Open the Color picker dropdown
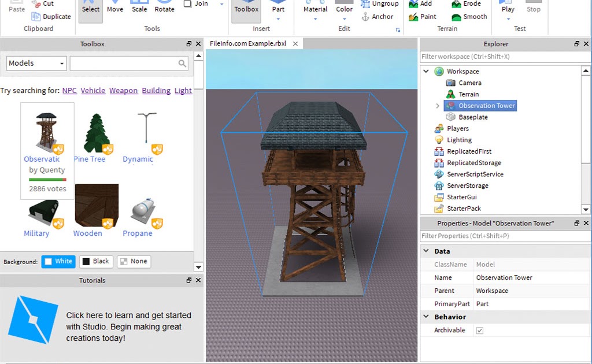 (x=345, y=19)
